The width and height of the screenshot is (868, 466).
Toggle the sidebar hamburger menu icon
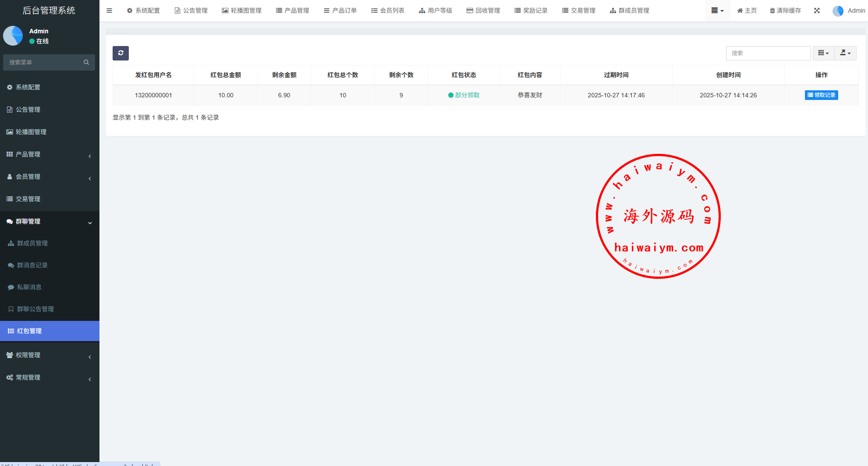pyautogui.click(x=110, y=11)
